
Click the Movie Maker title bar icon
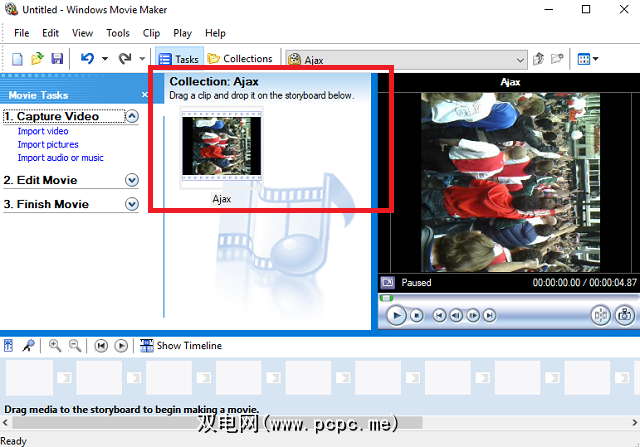coord(11,9)
